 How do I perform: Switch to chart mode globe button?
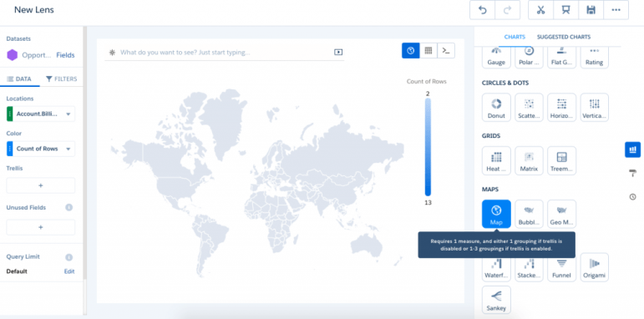410,50
